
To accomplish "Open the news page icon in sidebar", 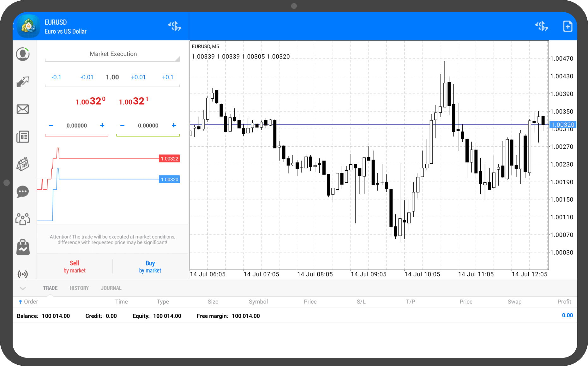I will coord(23,137).
